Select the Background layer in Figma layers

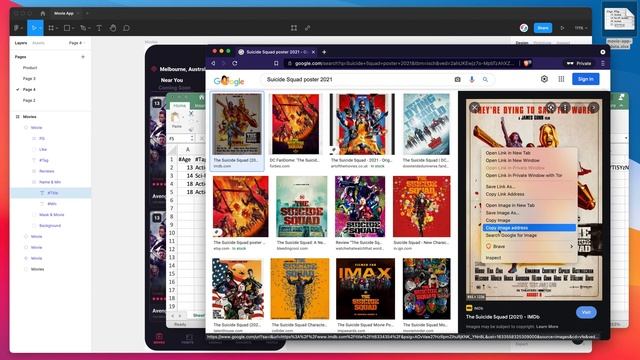[x=50, y=226]
